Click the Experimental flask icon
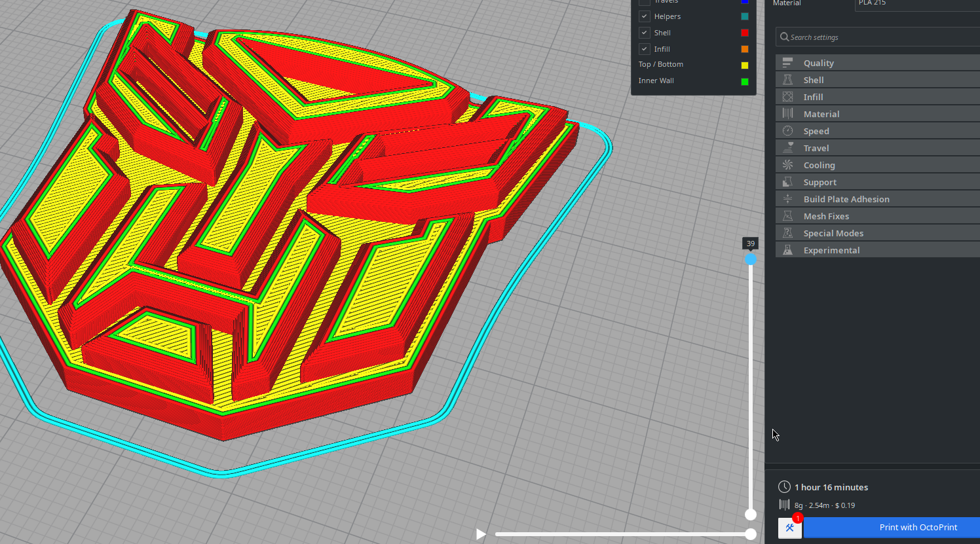Image resolution: width=980 pixels, height=544 pixels. coord(787,250)
